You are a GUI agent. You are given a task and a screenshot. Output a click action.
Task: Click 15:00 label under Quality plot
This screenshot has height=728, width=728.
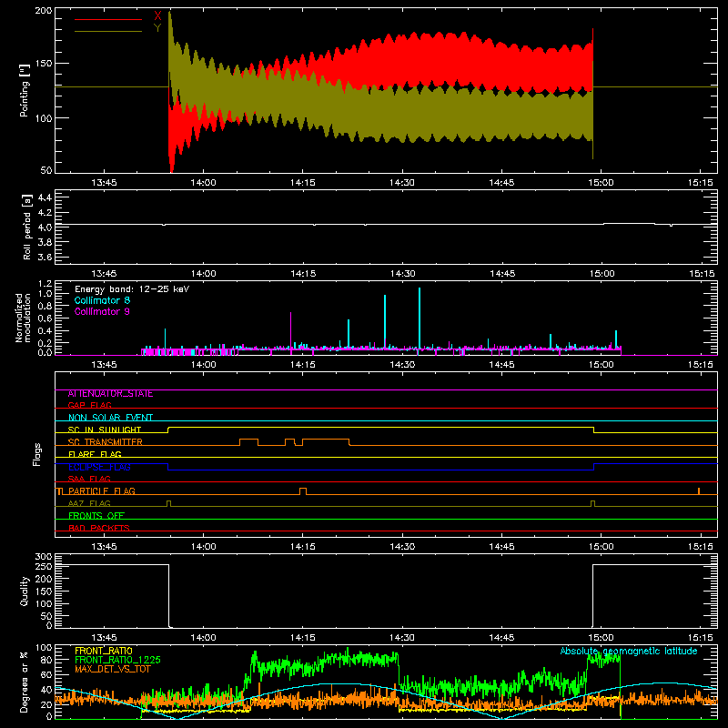[x=601, y=638]
